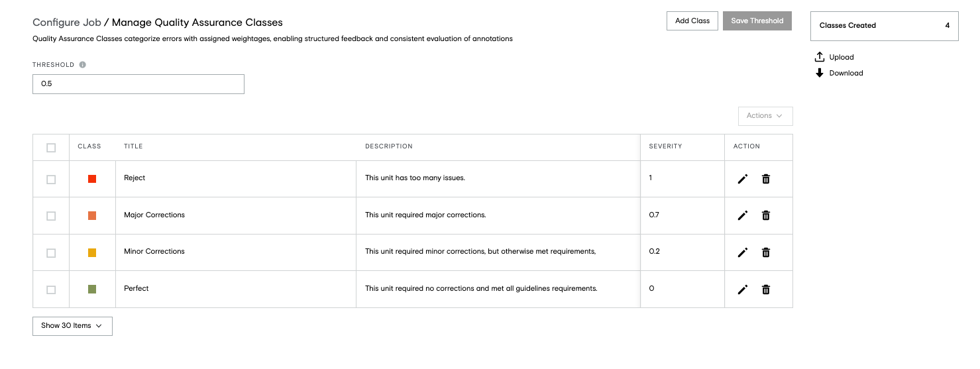Delete the Major Corrections class
980x369 pixels.
[x=766, y=215]
